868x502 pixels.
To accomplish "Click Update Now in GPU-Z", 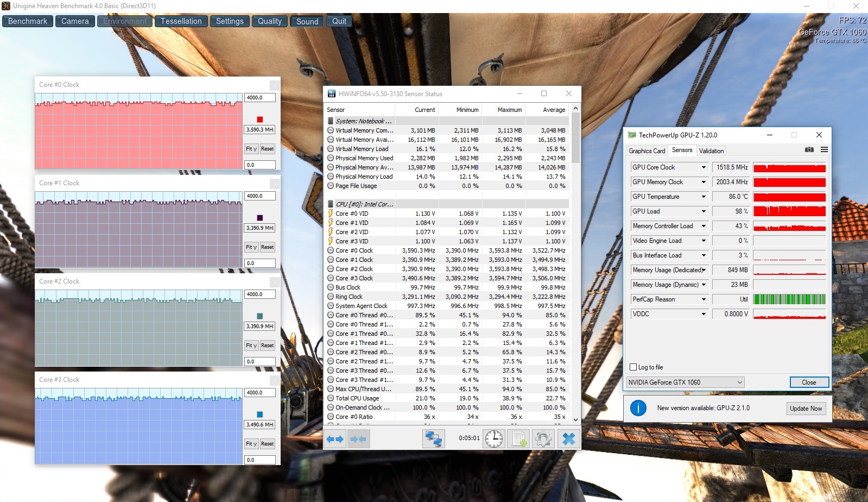I will (806, 409).
